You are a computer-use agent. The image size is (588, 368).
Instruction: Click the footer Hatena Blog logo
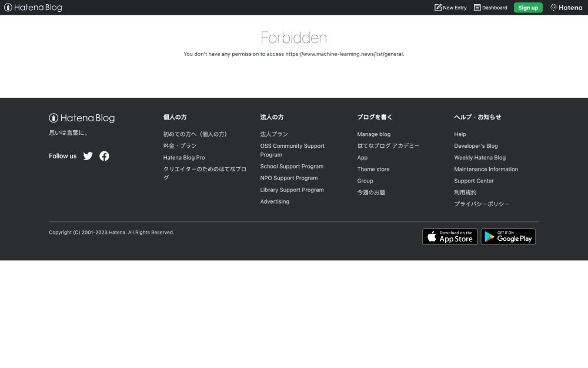coord(82,118)
